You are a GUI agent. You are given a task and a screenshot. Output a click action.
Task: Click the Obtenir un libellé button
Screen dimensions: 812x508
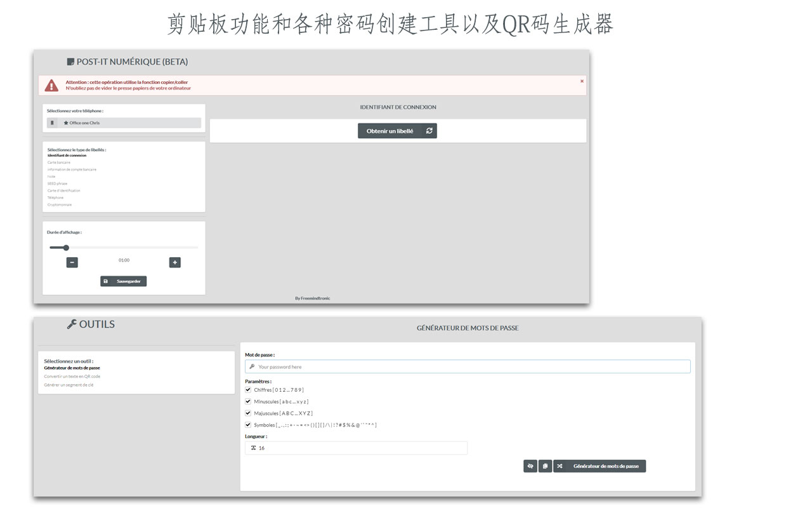click(x=397, y=130)
